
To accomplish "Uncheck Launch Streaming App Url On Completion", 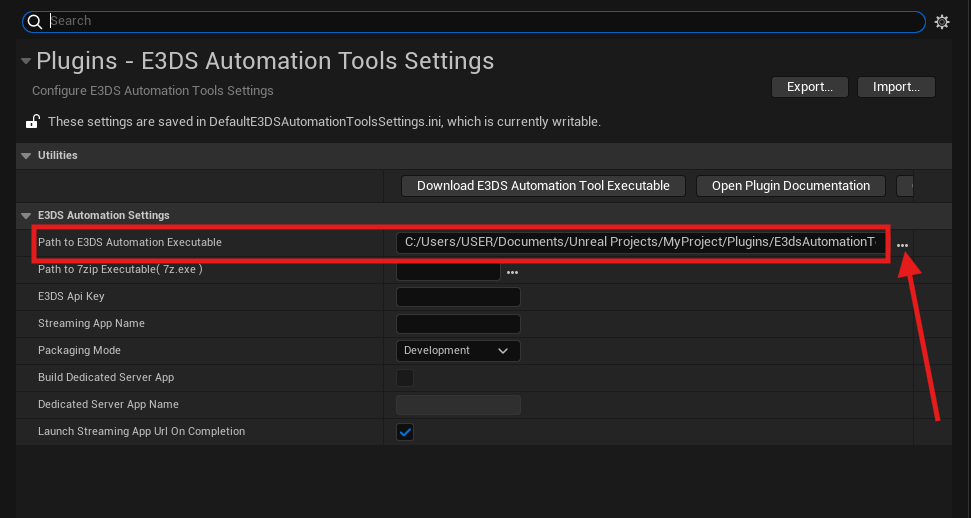I will [x=405, y=432].
